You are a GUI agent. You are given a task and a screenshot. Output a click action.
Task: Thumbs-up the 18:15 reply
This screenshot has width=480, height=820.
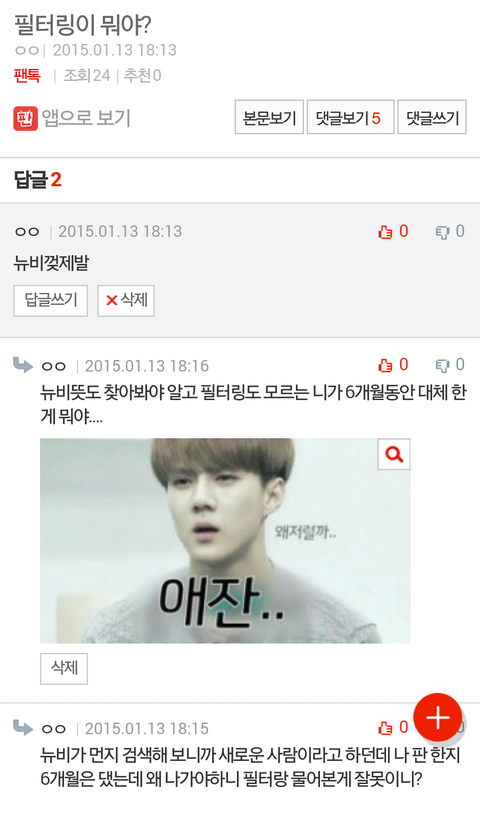tap(393, 727)
